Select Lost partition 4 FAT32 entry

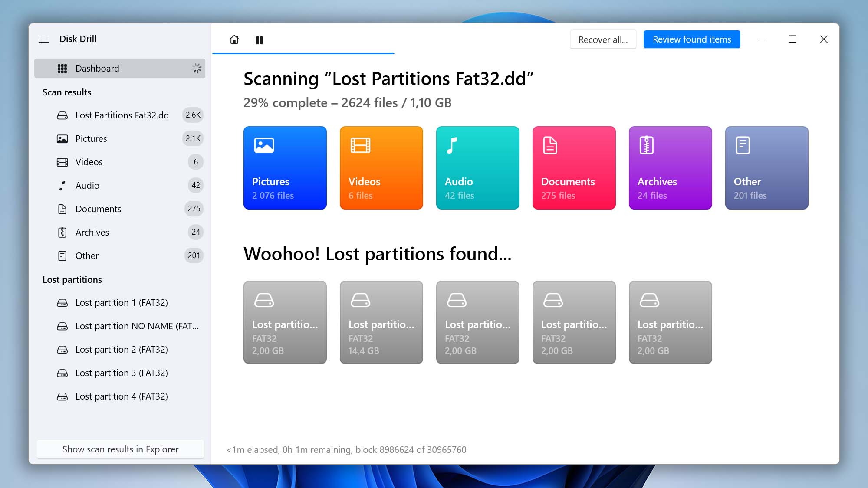click(122, 396)
